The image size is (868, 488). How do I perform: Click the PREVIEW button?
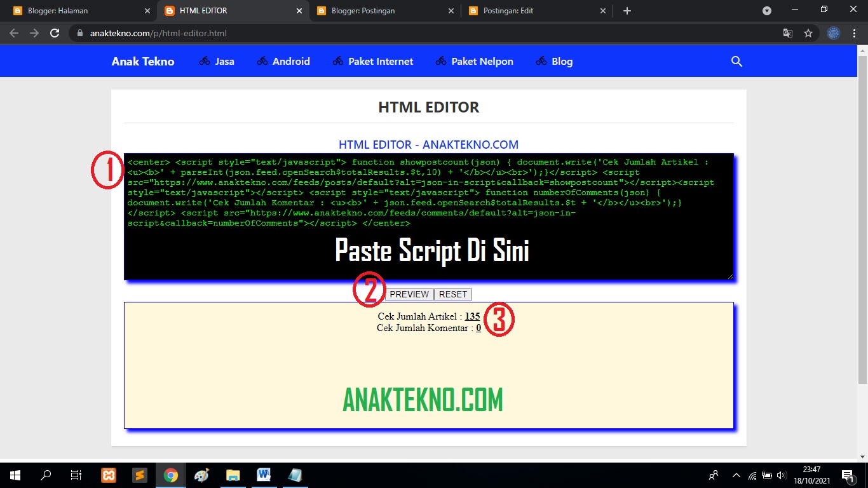click(409, 294)
